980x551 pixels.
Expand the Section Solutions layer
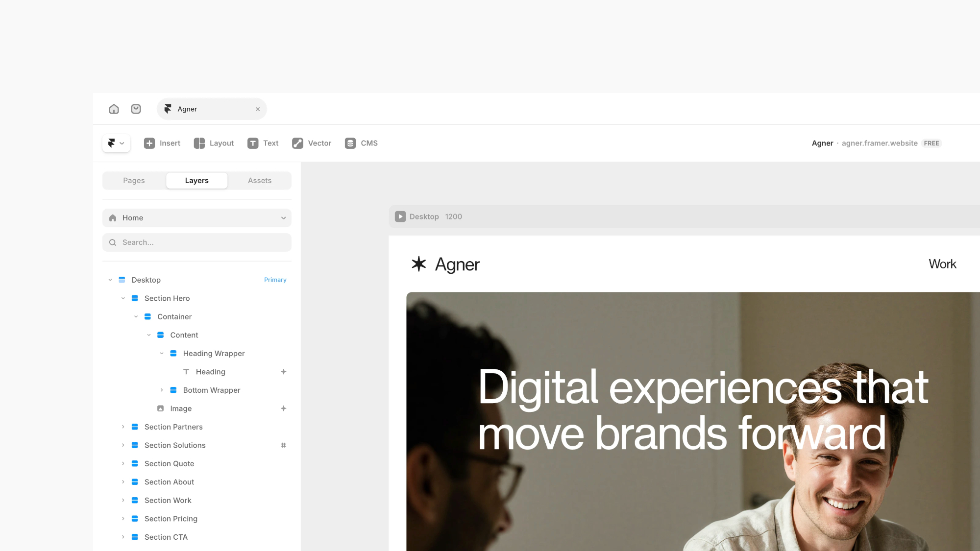point(123,445)
